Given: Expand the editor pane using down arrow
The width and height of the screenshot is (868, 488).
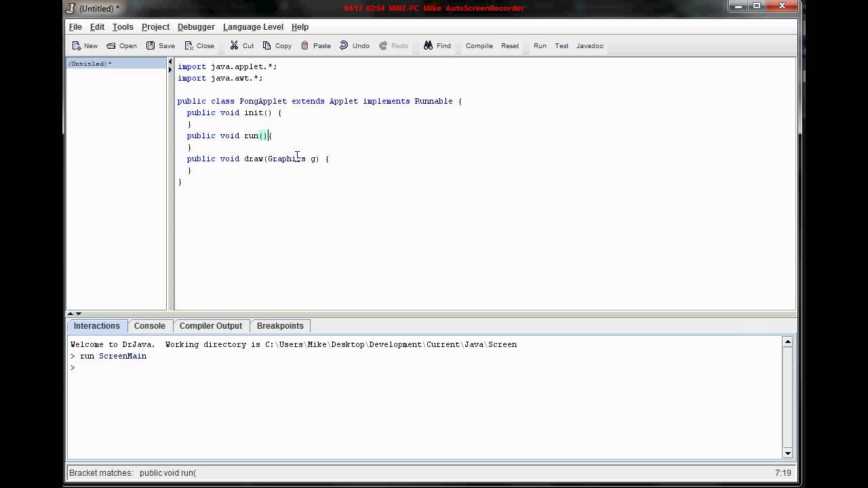Looking at the screenshot, I should [79, 314].
